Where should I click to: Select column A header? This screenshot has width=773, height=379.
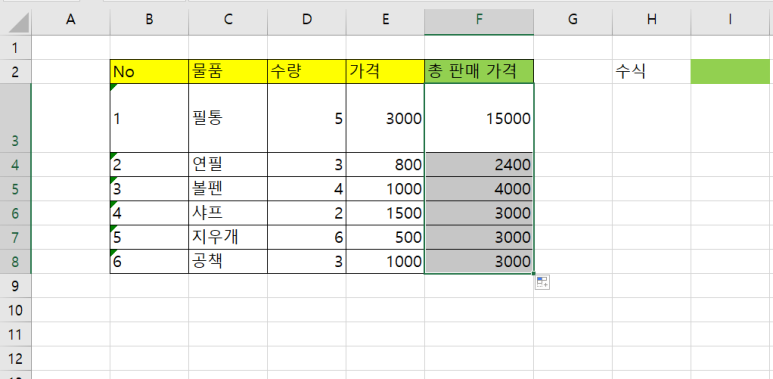pyautogui.click(x=70, y=20)
